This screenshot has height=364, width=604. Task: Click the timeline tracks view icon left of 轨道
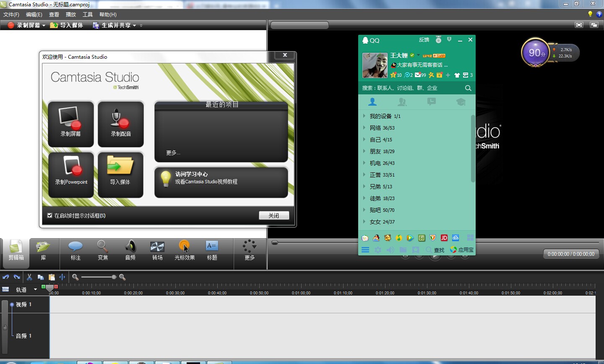[x=6, y=290]
